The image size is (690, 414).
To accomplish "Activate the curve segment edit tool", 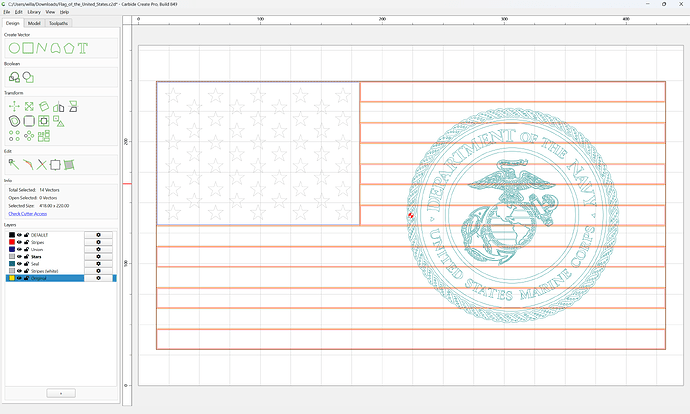I will (x=28, y=165).
